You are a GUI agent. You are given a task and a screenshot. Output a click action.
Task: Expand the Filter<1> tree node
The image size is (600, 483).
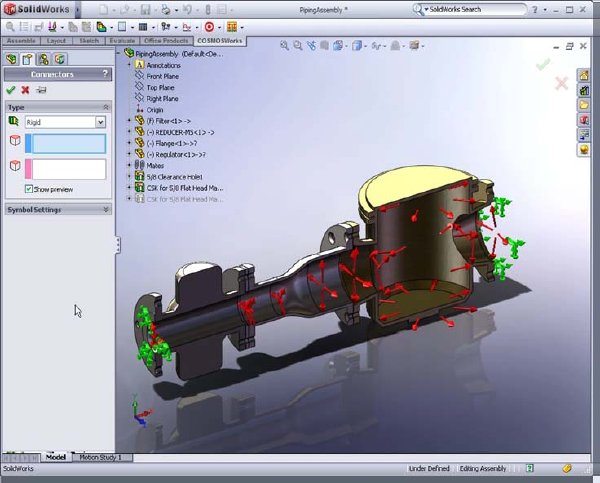129,121
